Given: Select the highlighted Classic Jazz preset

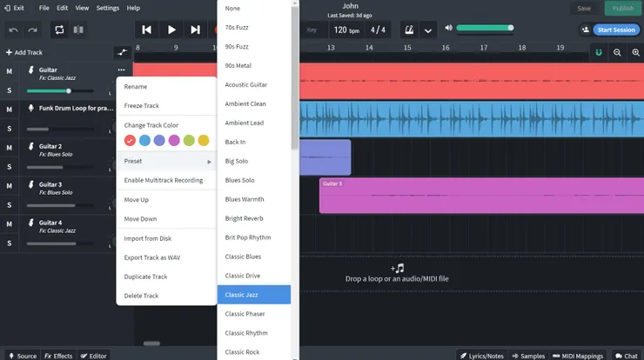Looking at the screenshot, I should [254, 295].
